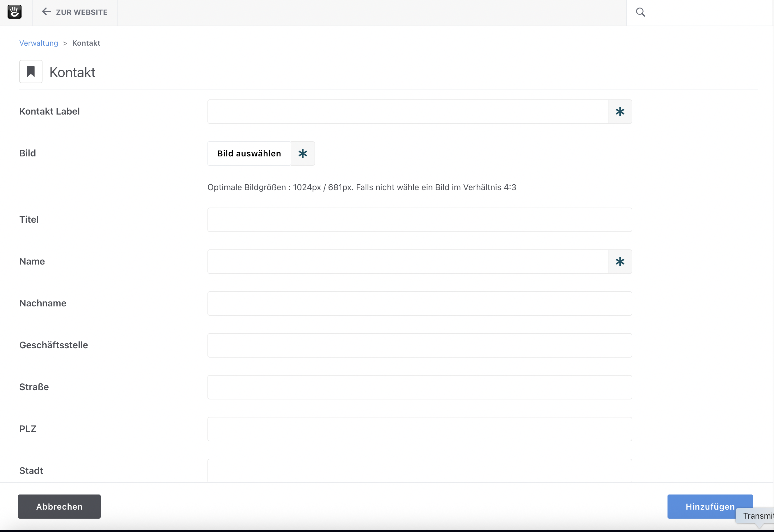
Task: Click the Transmit tooltip in the corner
Action: coord(755,516)
